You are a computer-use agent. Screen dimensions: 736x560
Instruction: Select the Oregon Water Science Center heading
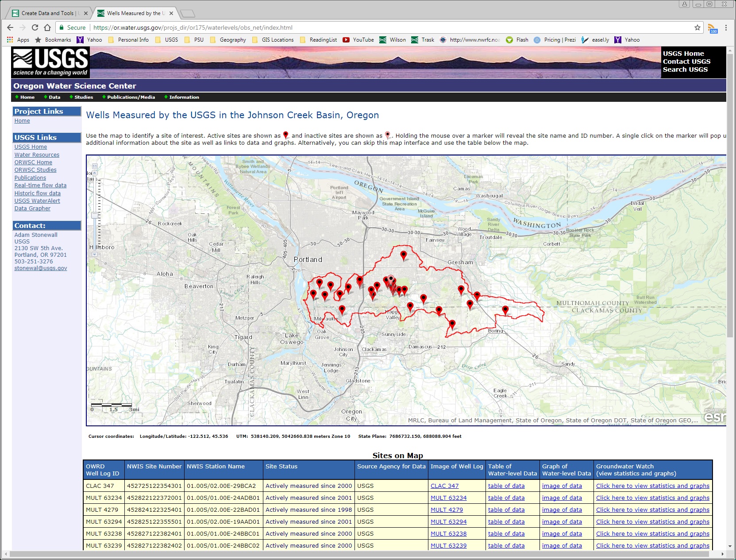click(x=75, y=86)
